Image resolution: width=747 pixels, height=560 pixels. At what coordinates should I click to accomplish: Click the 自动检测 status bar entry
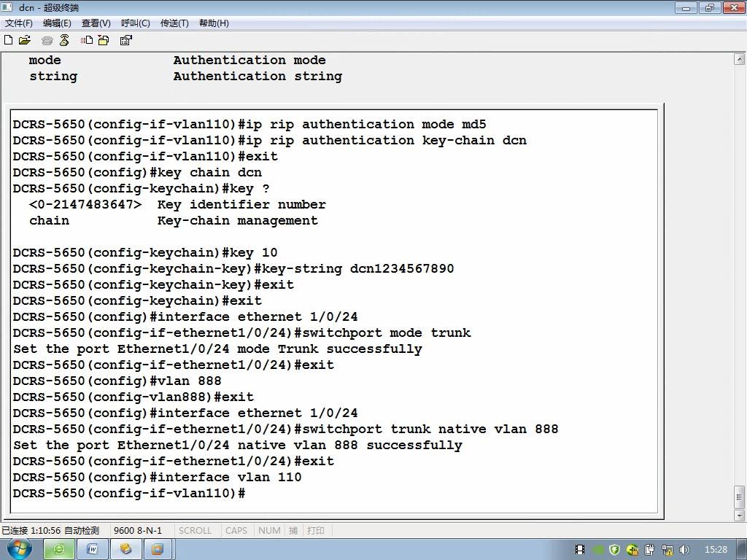point(82,531)
